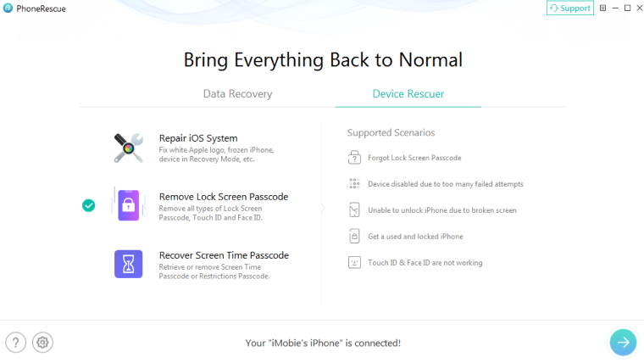The image size is (644, 363).
Task: Click the Screen Time hourglass icon
Action: [x=129, y=264]
